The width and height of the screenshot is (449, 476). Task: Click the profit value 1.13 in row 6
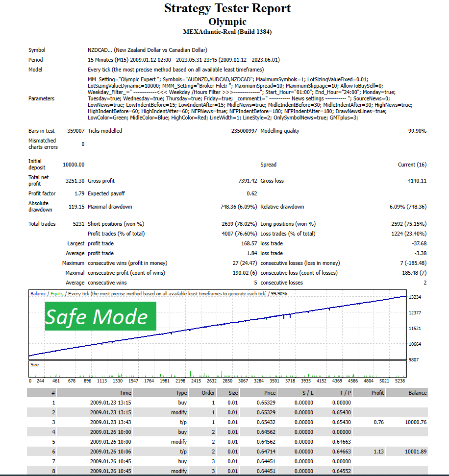378,452
